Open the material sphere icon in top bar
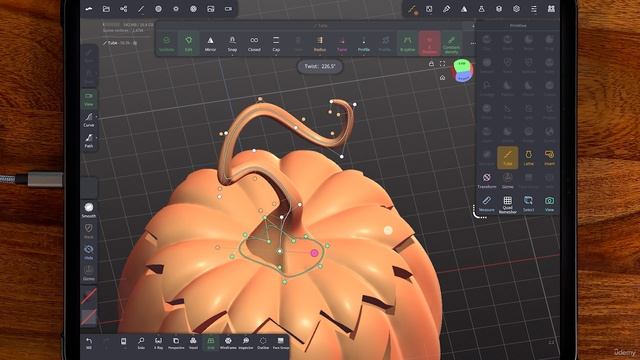The width and height of the screenshot is (640, 360). (x=158, y=9)
